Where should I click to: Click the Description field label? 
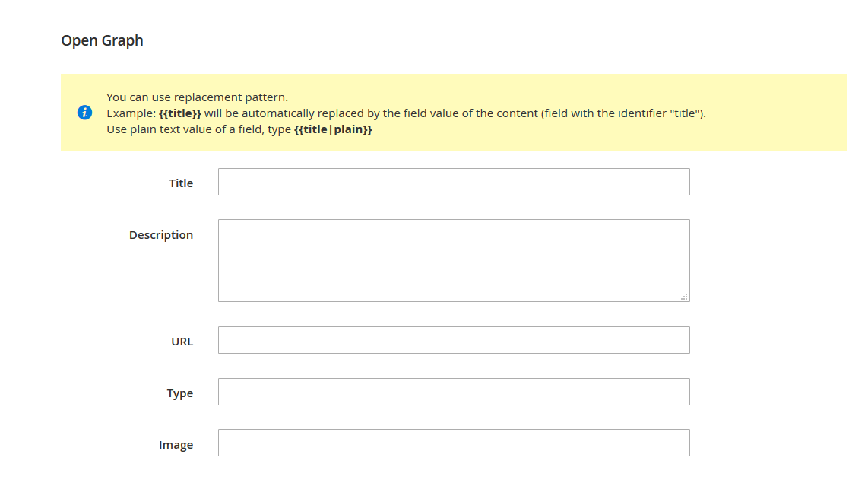tap(161, 235)
